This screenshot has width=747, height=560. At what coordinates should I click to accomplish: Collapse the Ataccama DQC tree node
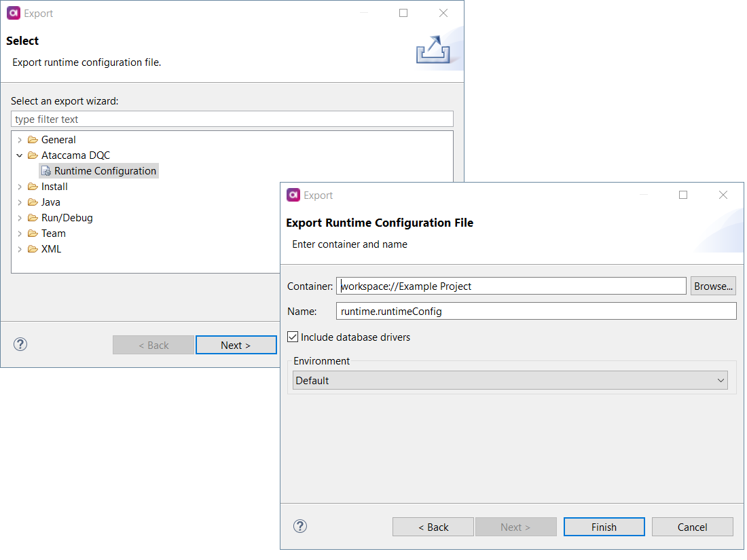click(20, 155)
